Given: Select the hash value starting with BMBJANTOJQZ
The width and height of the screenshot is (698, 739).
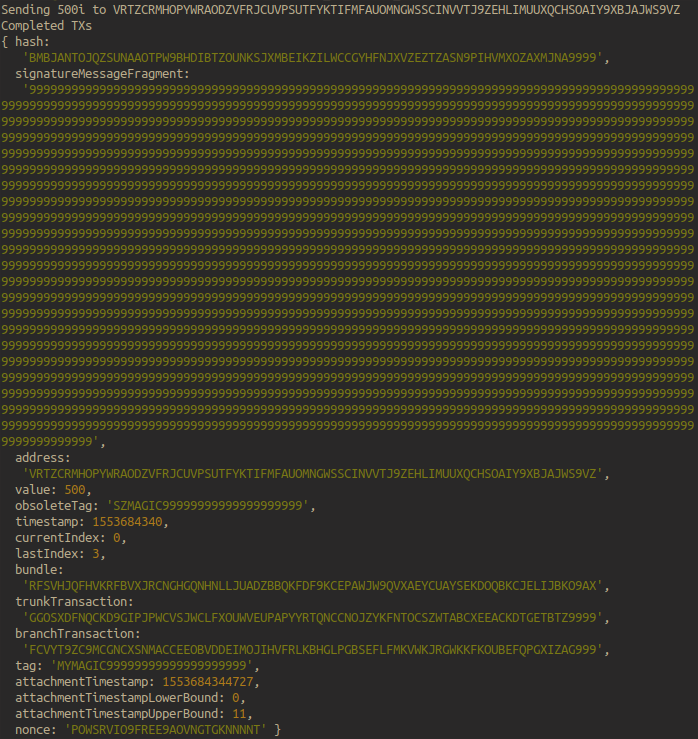Looking at the screenshot, I should click(312, 58).
